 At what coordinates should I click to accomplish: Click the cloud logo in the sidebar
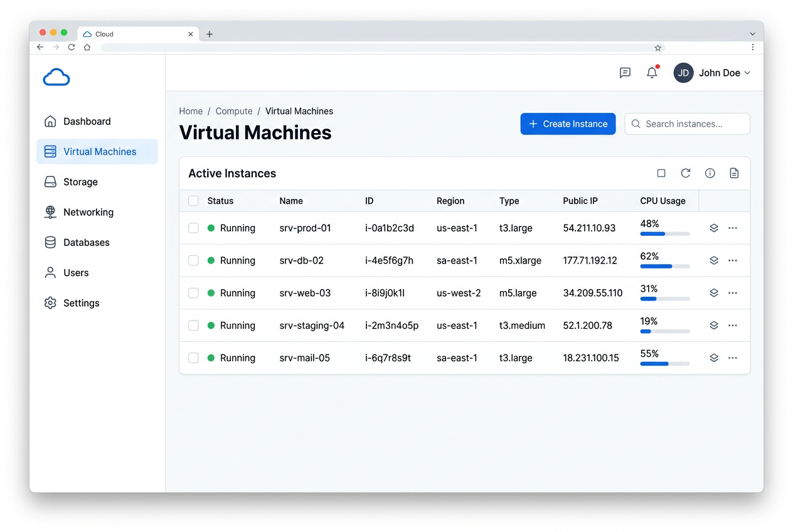(56, 77)
